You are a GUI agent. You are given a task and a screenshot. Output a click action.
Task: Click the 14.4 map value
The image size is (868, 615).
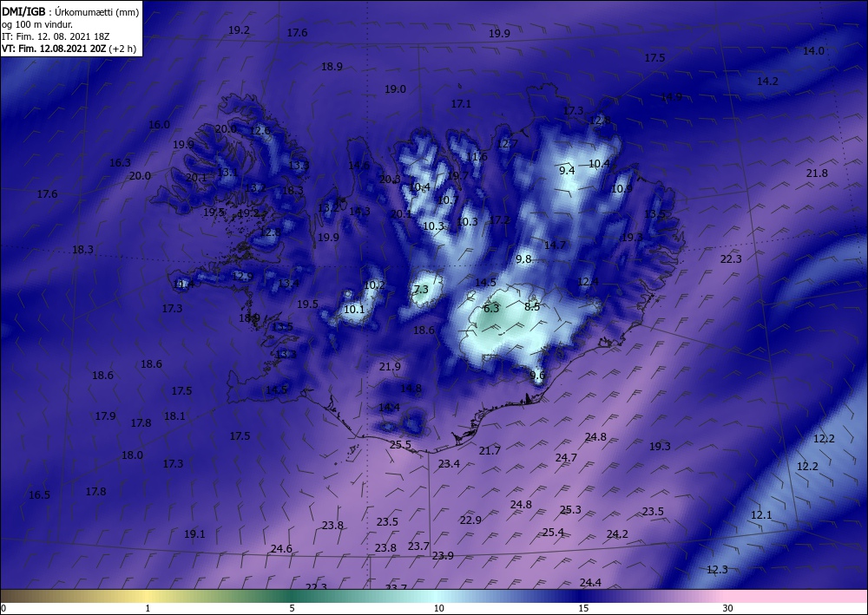pyautogui.click(x=389, y=407)
